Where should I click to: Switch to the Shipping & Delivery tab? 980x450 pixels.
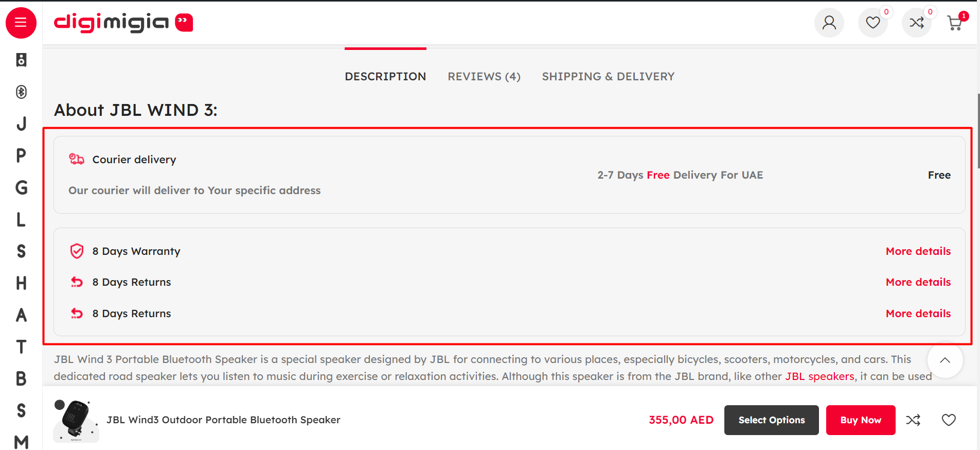point(608,77)
